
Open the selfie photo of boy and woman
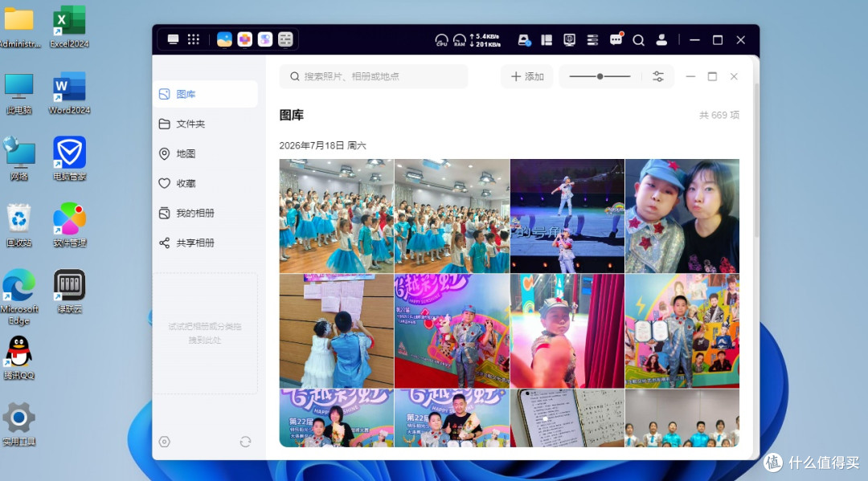[682, 216]
